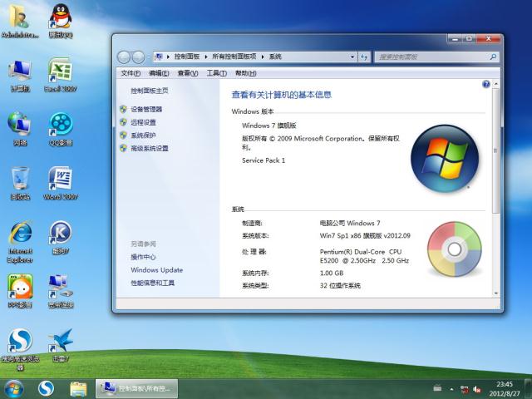This screenshot has height=399, width=532.
Task: Click the scrollbar up arrow
Action: [495, 84]
